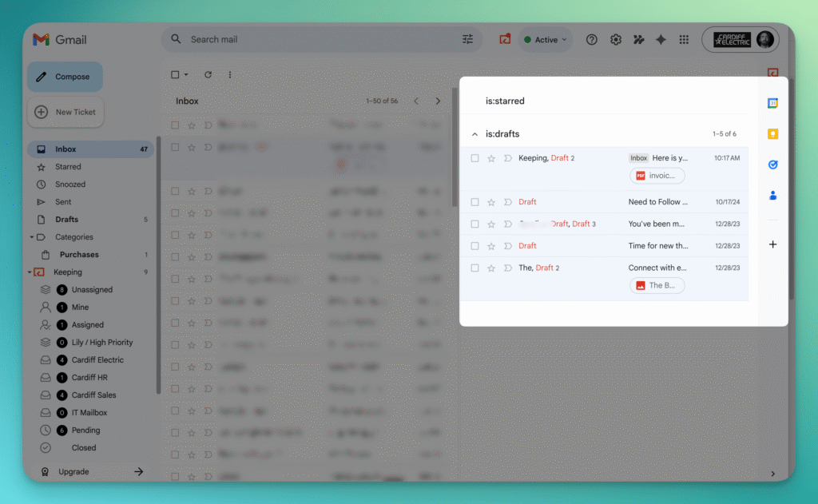Create a New Ticket
The width and height of the screenshot is (818, 504).
pyautogui.click(x=66, y=112)
